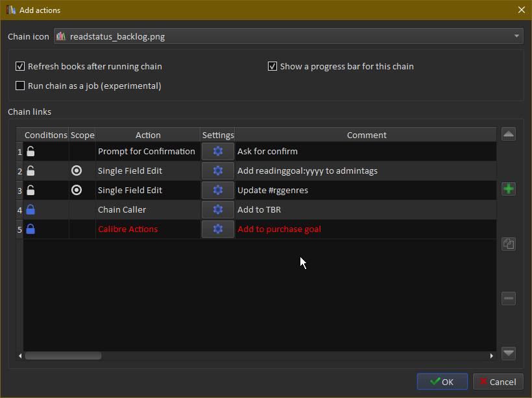This screenshot has width=532, height=398.
Task: Enable Run chain as a job checkbox
Action: 20,86
